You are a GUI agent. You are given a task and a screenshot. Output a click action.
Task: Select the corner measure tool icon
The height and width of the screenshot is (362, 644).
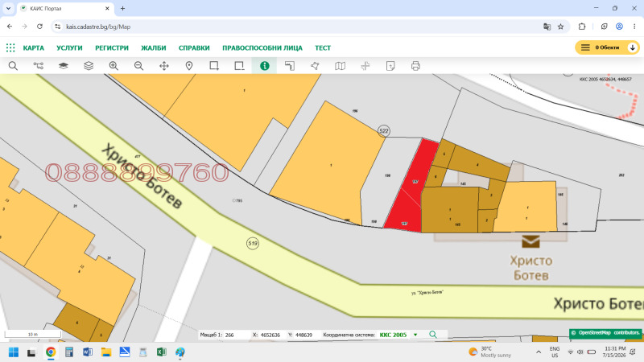point(290,66)
